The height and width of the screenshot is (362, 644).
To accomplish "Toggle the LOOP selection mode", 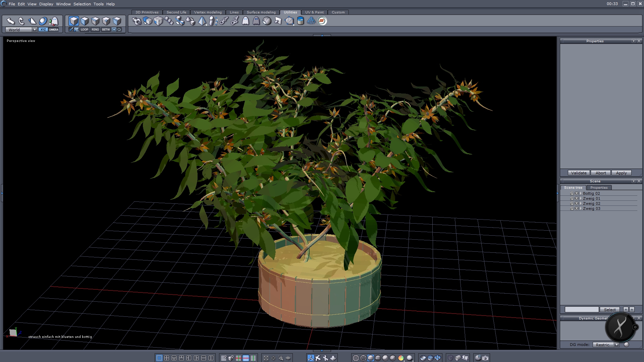I will coord(84,29).
